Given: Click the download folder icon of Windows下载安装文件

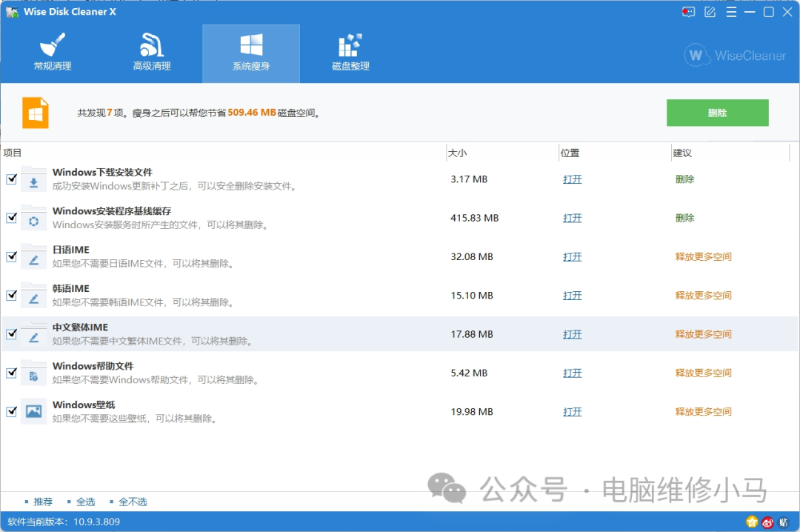Looking at the screenshot, I should tap(33, 180).
